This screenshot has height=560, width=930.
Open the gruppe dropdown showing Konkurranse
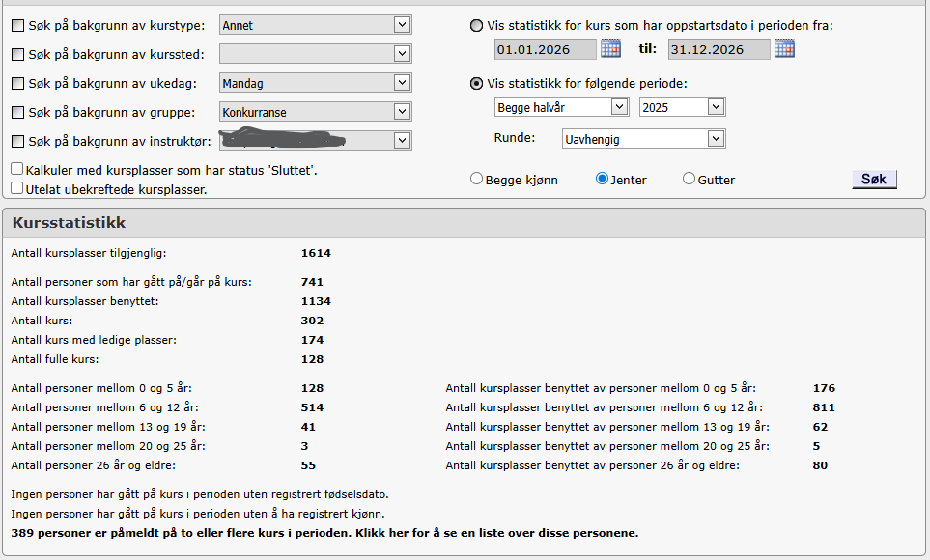point(315,112)
